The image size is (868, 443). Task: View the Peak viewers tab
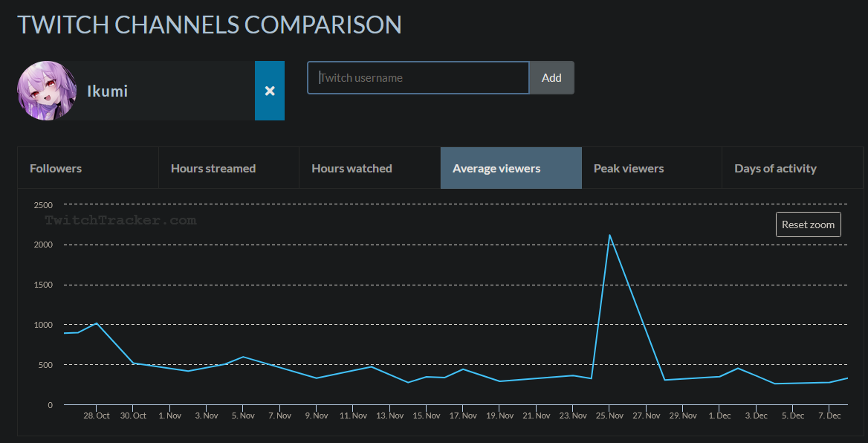652,168
